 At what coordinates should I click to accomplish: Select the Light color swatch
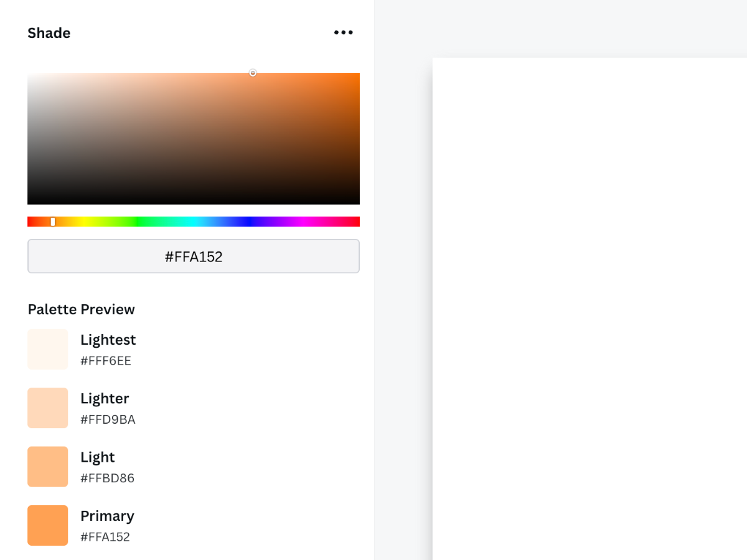[x=48, y=467]
